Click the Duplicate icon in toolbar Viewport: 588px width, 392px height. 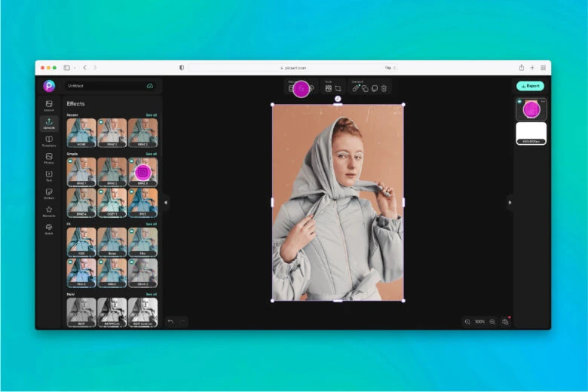pos(365,88)
